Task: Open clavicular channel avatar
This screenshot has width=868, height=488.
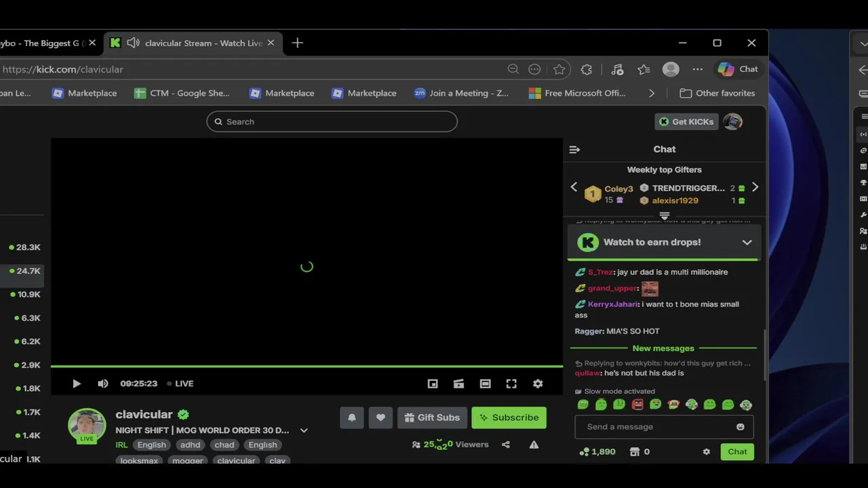Action: 87,426
